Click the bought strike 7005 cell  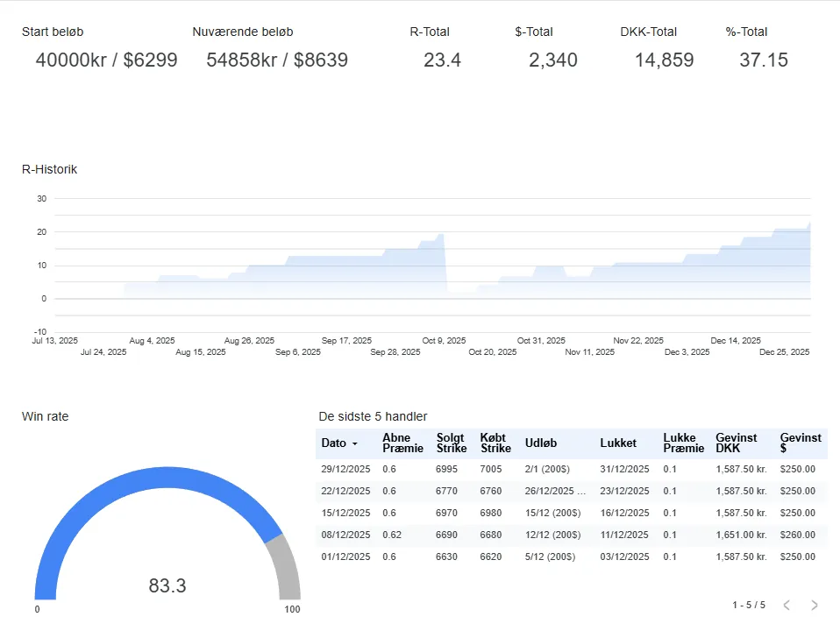pyautogui.click(x=491, y=469)
